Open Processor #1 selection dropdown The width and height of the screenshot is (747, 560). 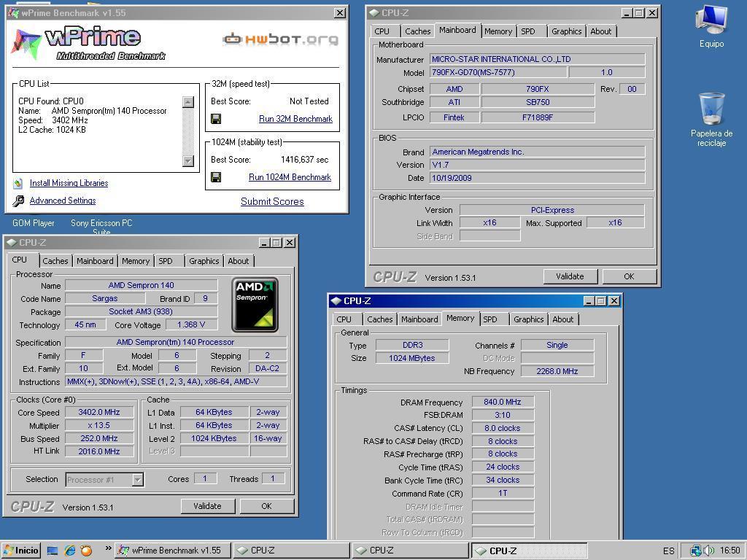(137, 480)
